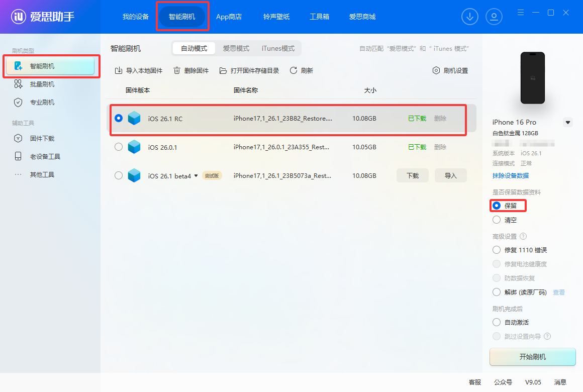The height and width of the screenshot is (392, 583).
Task: Click the download manager circle icon
Action: (x=470, y=17)
